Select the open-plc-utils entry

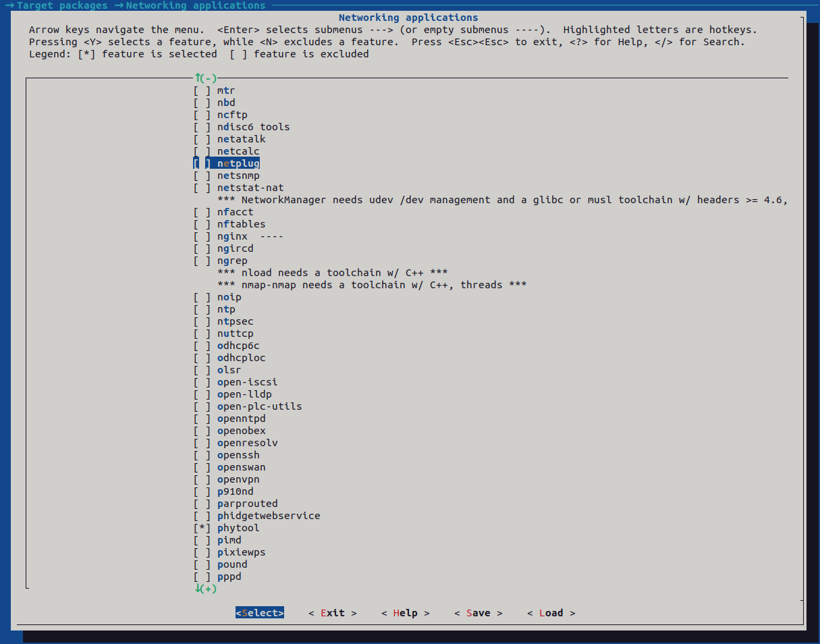click(259, 406)
